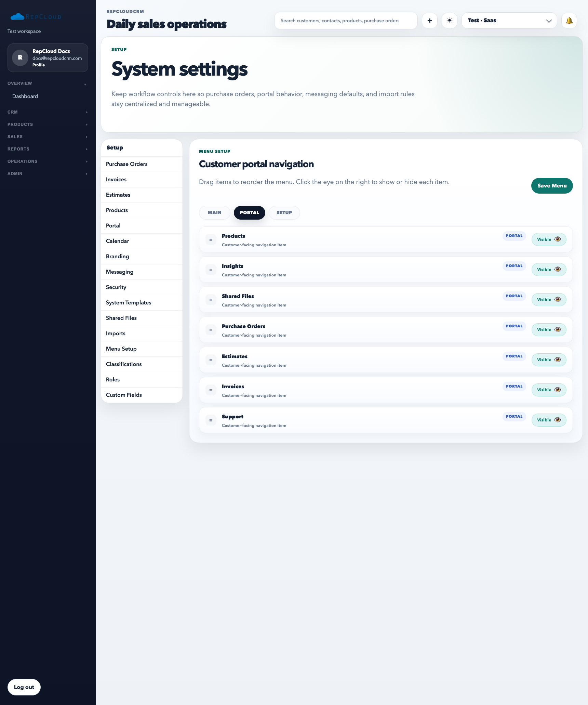Click the PORTAL badge on Products row
Image resolution: width=588 pixels, height=705 pixels.
pyautogui.click(x=514, y=236)
